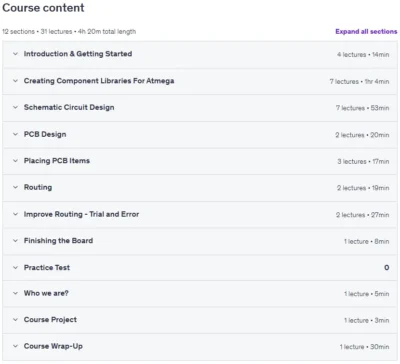Click '2 lectures • 20min' text
The width and height of the screenshot is (400, 364).
point(362,135)
